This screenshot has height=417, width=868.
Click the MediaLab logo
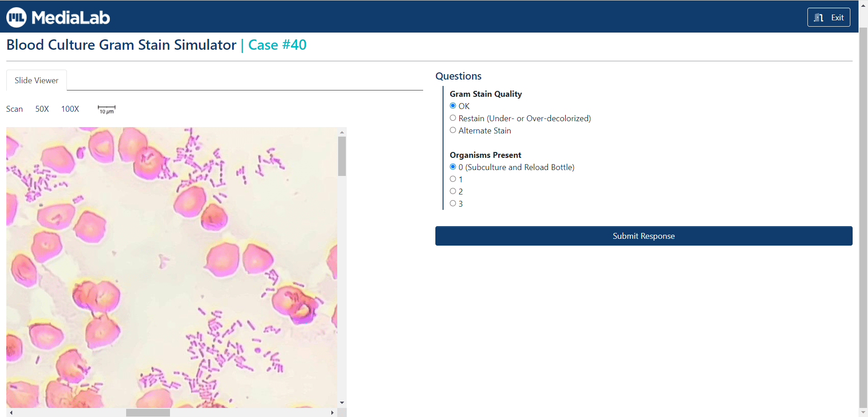coord(58,17)
